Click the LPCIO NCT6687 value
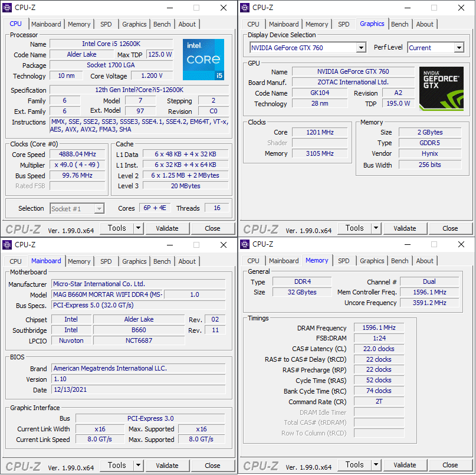The height and width of the screenshot is (475, 476). point(139,340)
